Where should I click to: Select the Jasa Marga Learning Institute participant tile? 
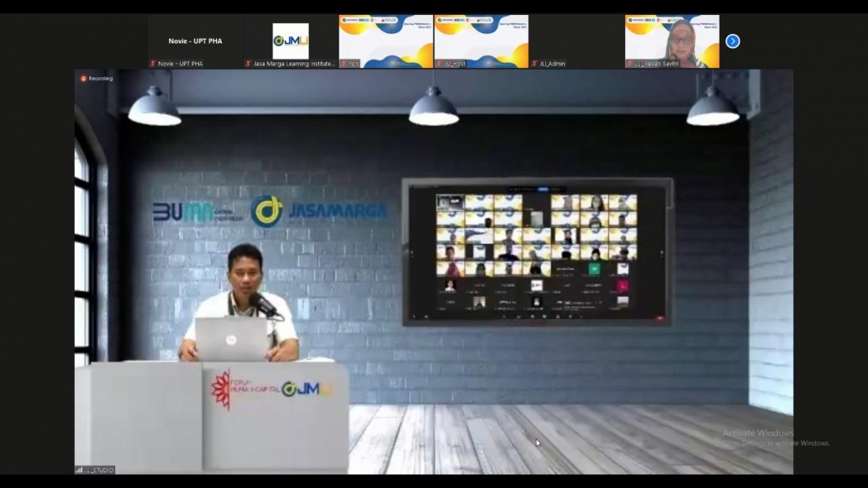coord(290,42)
